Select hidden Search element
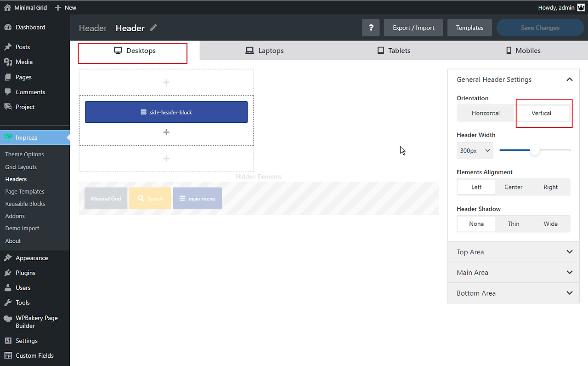Image resolution: width=588 pixels, height=366 pixels. 150,199
